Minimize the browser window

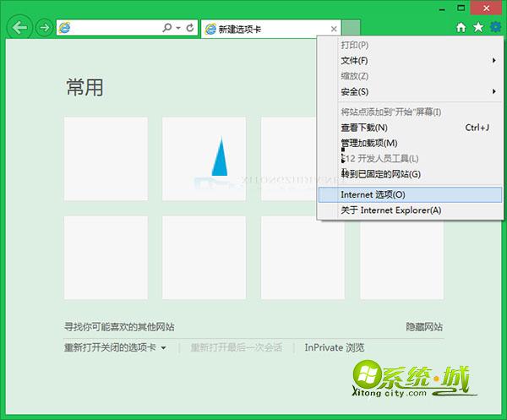point(442,8)
